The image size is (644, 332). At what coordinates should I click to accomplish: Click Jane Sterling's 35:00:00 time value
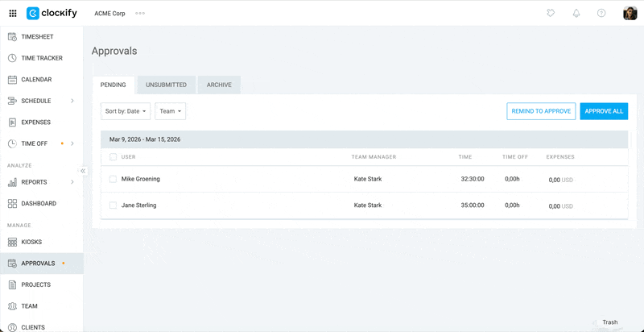[473, 205]
